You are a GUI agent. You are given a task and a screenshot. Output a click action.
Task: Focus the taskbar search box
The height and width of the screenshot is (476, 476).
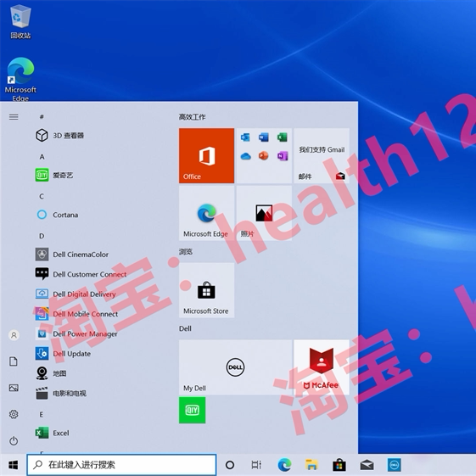(x=121, y=465)
